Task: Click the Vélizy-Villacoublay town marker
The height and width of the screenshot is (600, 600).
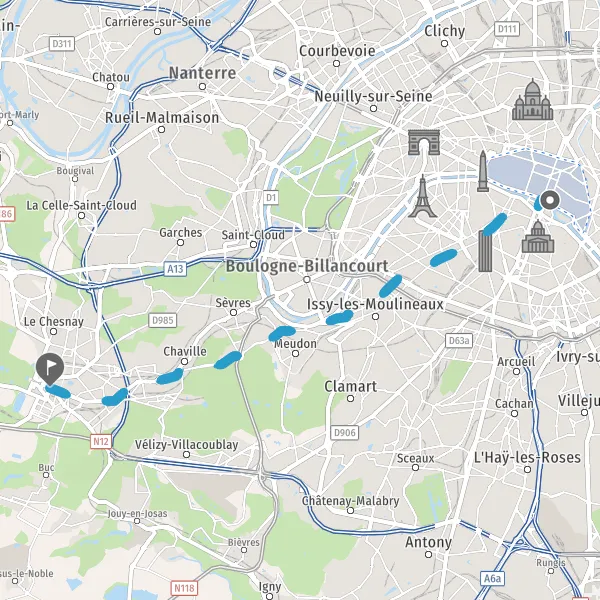Action: pos(186,454)
